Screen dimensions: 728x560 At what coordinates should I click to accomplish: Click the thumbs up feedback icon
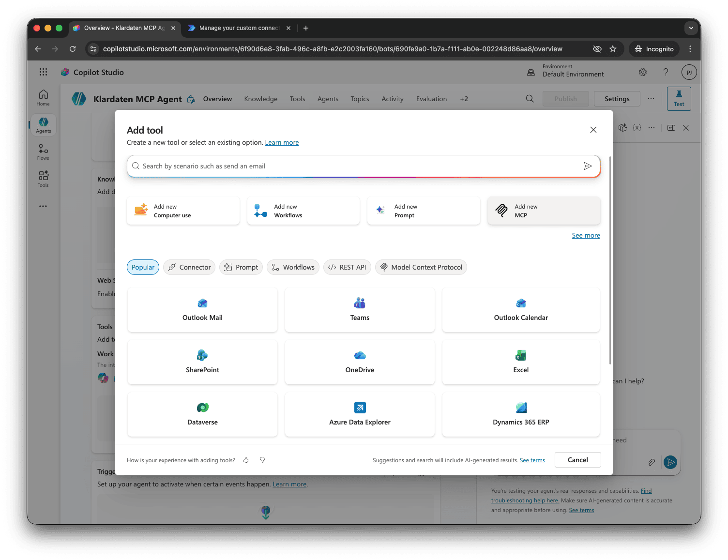point(246,460)
